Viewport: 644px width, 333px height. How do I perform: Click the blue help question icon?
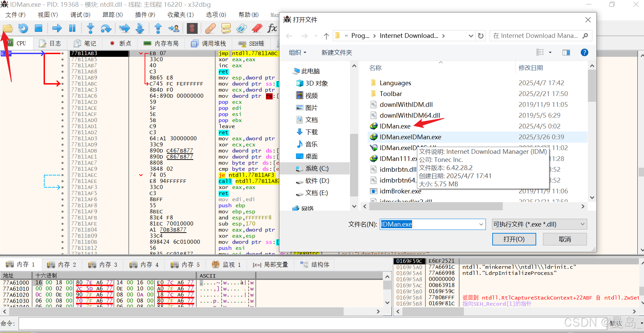[x=584, y=52]
